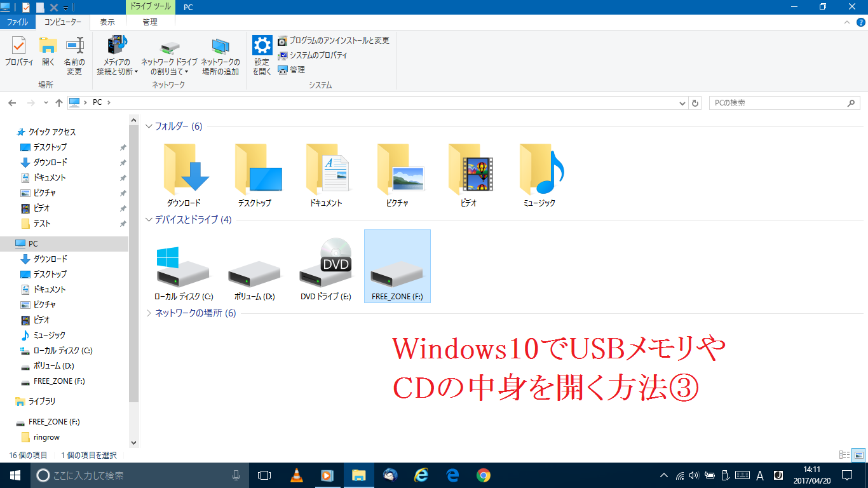Click the Manage (管理) button in System group
Viewport: 868px width, 488px height.
(x=292, y=70)
